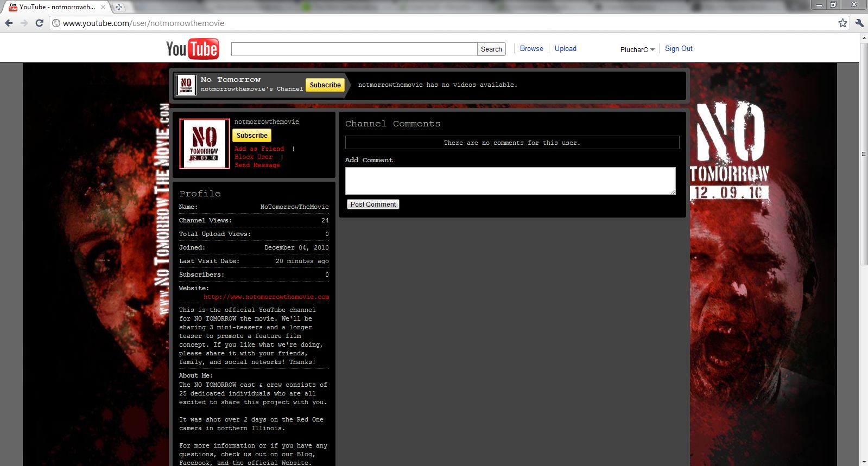Image resolution: width=868 pixels, height=466 pixels.
Task: Reload the page with the refresh icon
Action: (x=39, y=23)
